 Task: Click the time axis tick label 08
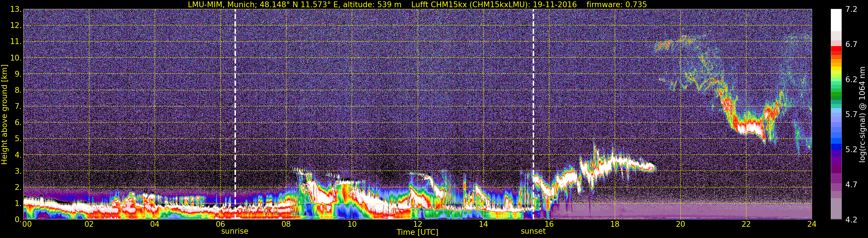(x=286, y=224)
